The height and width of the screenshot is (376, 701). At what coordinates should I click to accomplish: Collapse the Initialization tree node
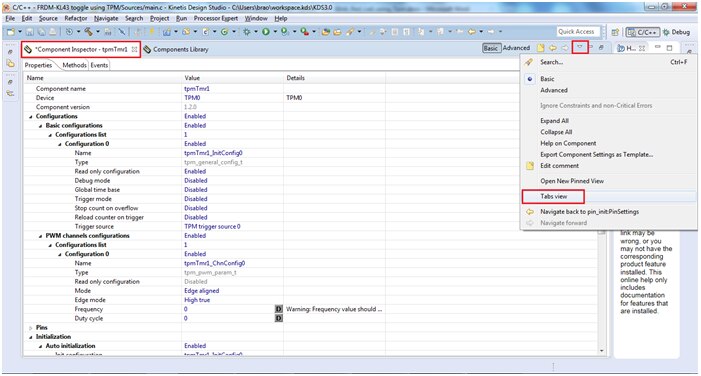(x=31, y=337)
